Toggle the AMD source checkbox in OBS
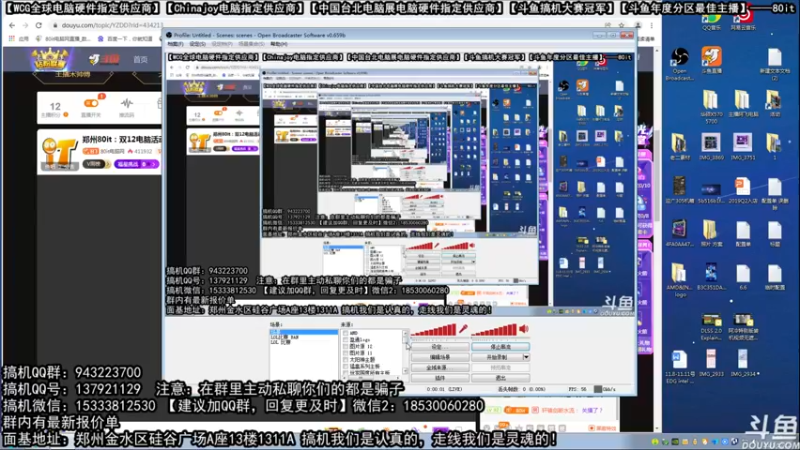Viewport: 800px width, 450px height. (345, 333)
